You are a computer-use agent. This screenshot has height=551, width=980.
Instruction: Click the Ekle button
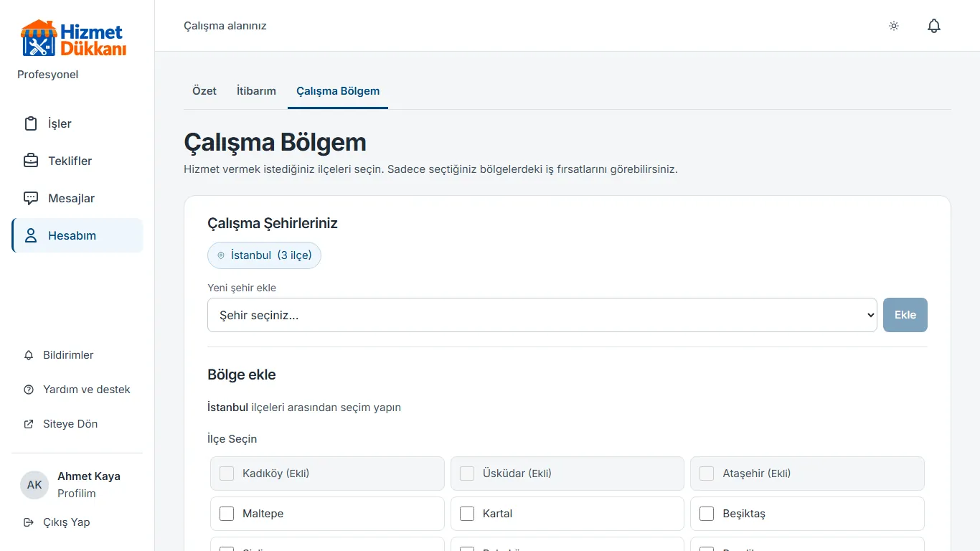tap(905, 315)
